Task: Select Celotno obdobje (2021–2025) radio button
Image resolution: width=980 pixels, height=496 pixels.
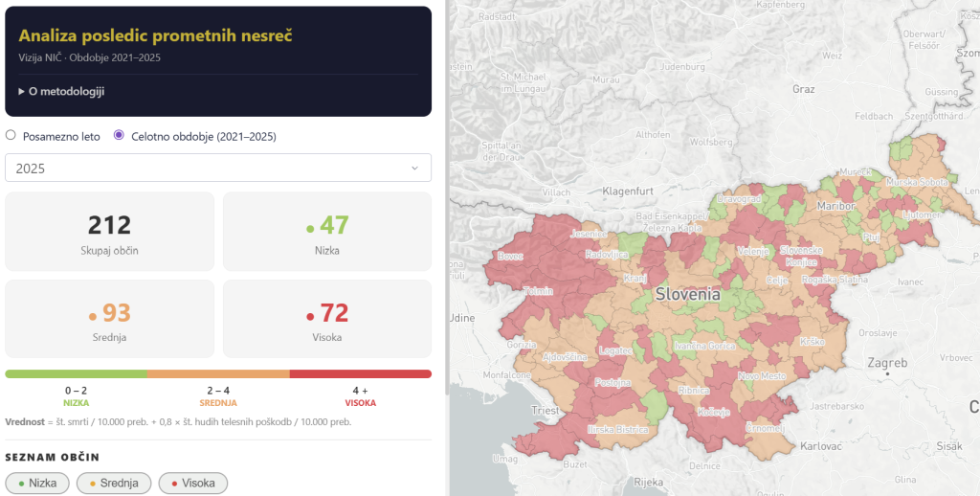Action: pos(119,135)
